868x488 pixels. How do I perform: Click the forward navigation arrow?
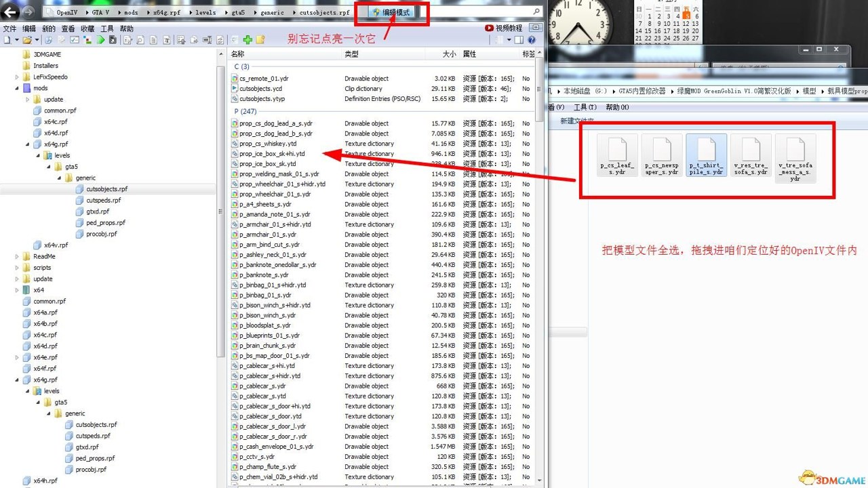(28, 12)
